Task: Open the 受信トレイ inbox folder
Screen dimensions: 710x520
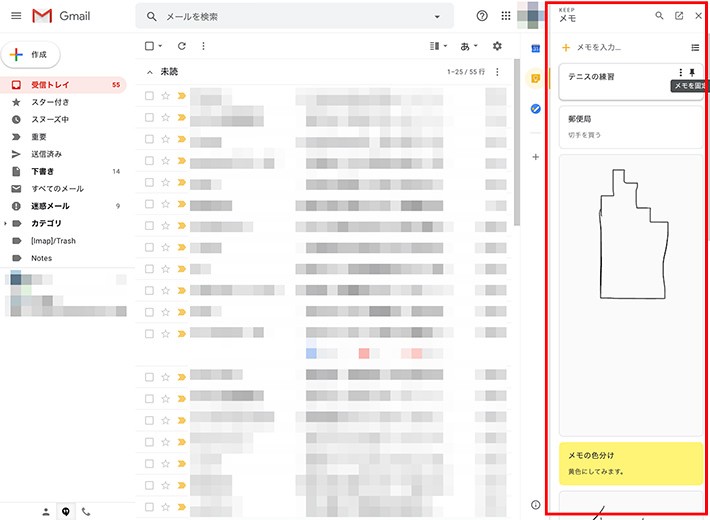Action: click(x=63, y=85)
